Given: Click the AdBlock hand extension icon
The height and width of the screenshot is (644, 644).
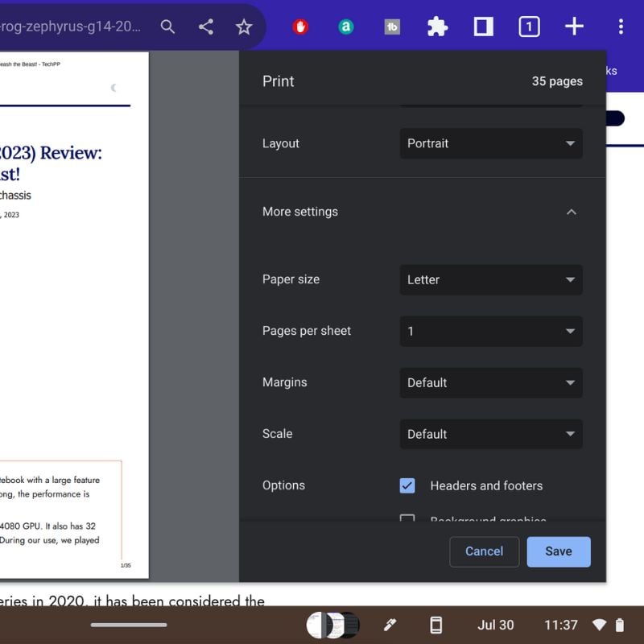Looking at the screenshot, I should click(299, 26).
